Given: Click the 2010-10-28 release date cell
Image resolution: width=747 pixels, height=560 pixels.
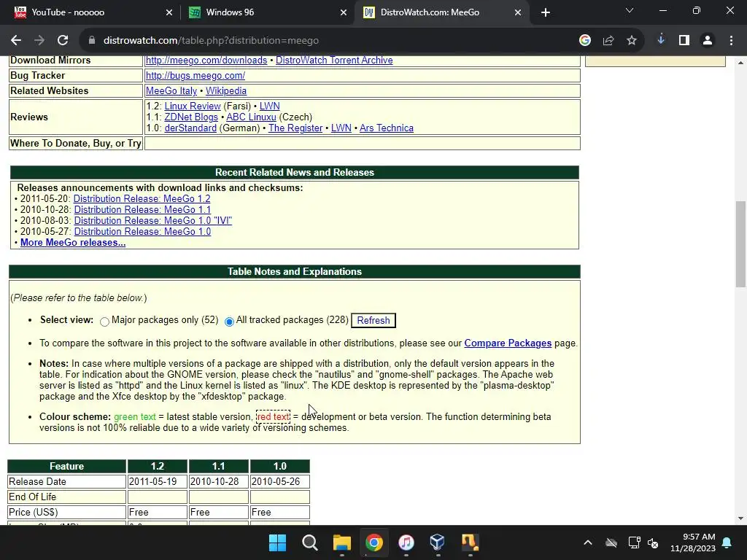Looking at the screenshot, I should (x=218, y=482).
